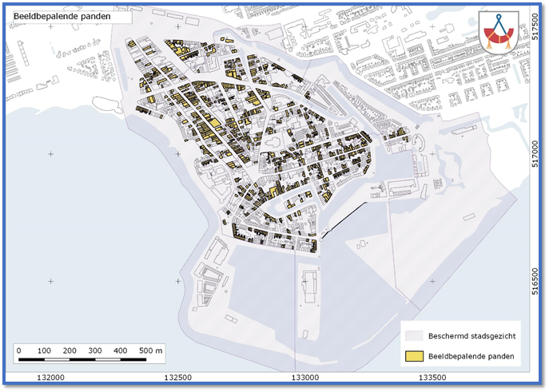Viewport: 549px width, 392px height.
Task: Click the municipal coat of arms emblem
Action: [499, 32]
